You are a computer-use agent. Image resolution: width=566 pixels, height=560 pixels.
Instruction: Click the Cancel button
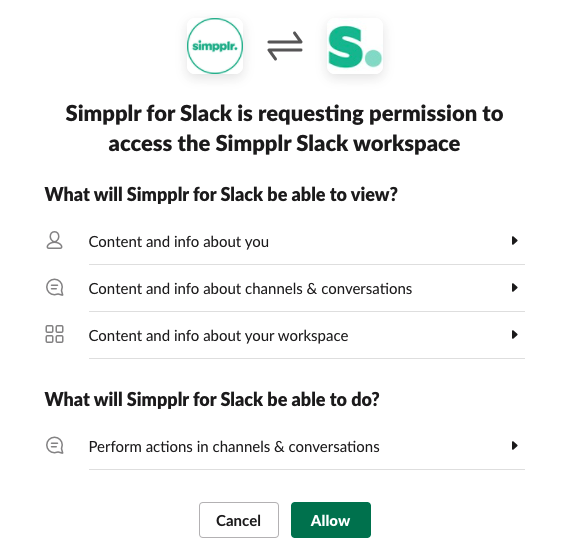tap(239, 520)
